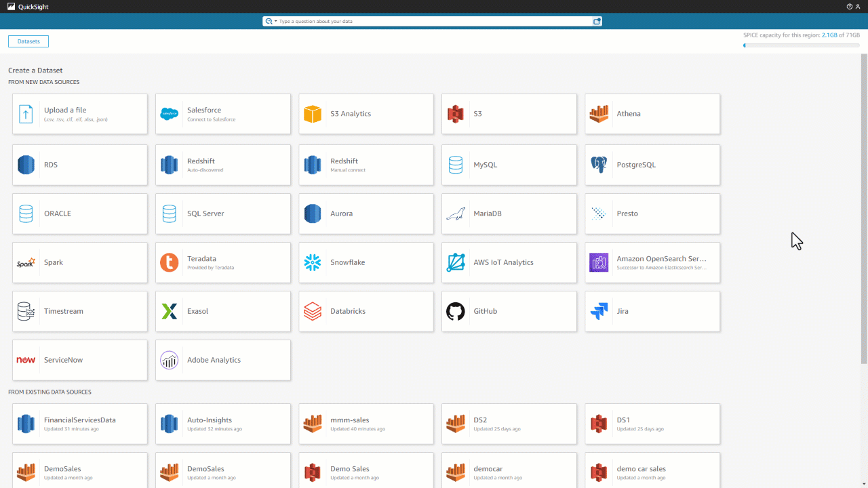868x488 pixels.
Task: Click the Spark logo icon
Action: [x=26, y=262]
